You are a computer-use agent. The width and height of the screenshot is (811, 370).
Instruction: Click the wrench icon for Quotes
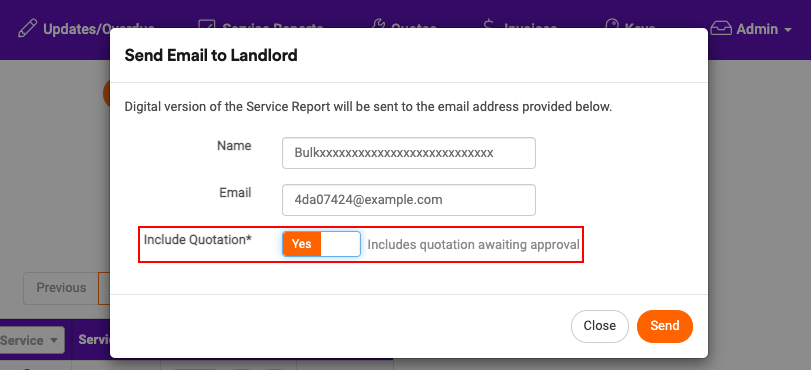point(379,26)
